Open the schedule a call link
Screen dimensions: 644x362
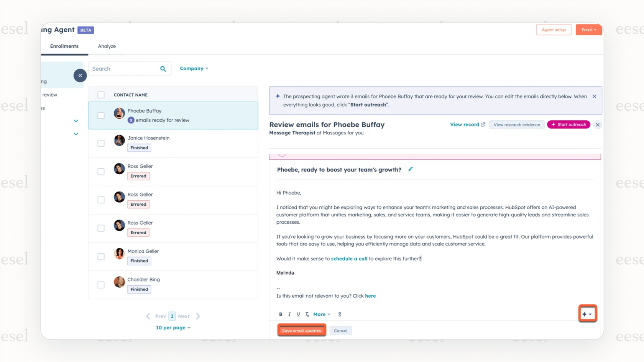pos(349,259)
